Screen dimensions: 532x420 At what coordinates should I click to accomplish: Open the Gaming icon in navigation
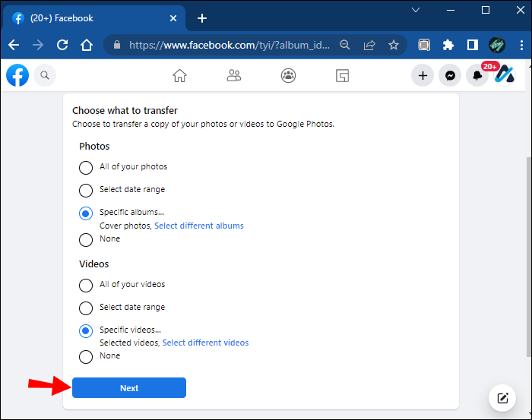[342, 75]
